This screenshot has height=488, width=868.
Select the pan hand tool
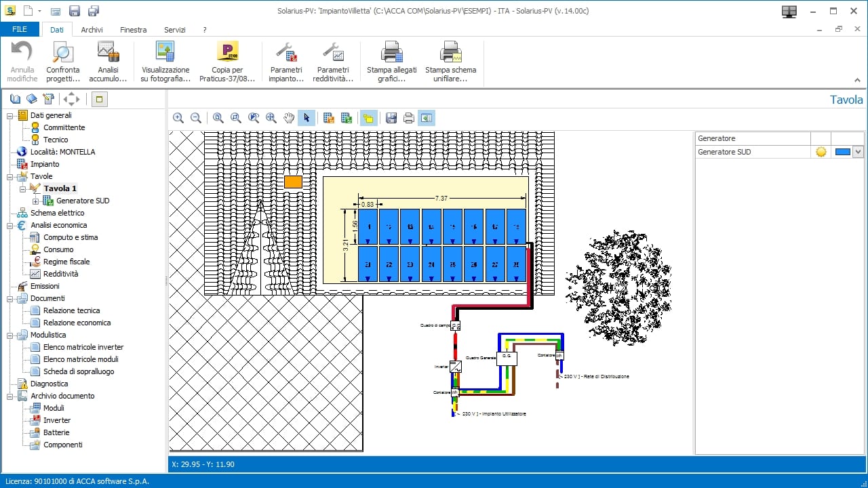point(289,118)
